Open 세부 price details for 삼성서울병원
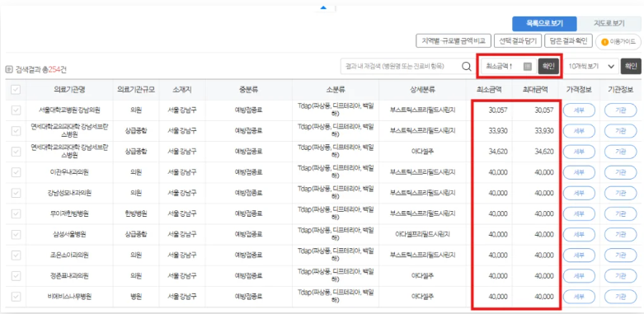 [579, 235]
